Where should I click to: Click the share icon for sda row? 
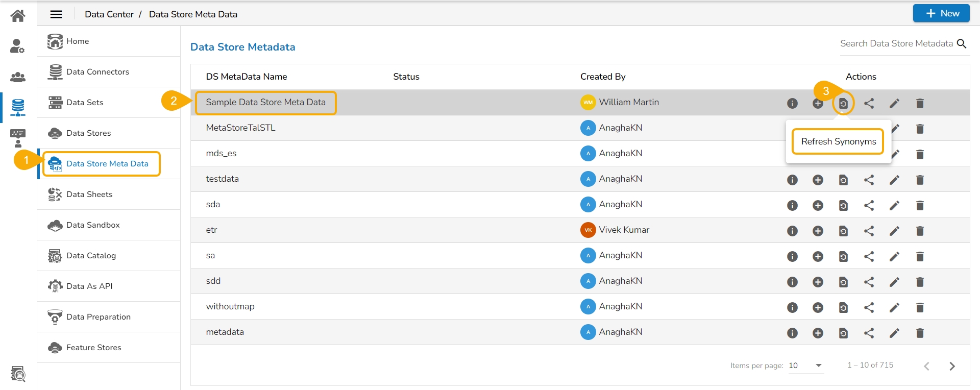tap(869, 205)
